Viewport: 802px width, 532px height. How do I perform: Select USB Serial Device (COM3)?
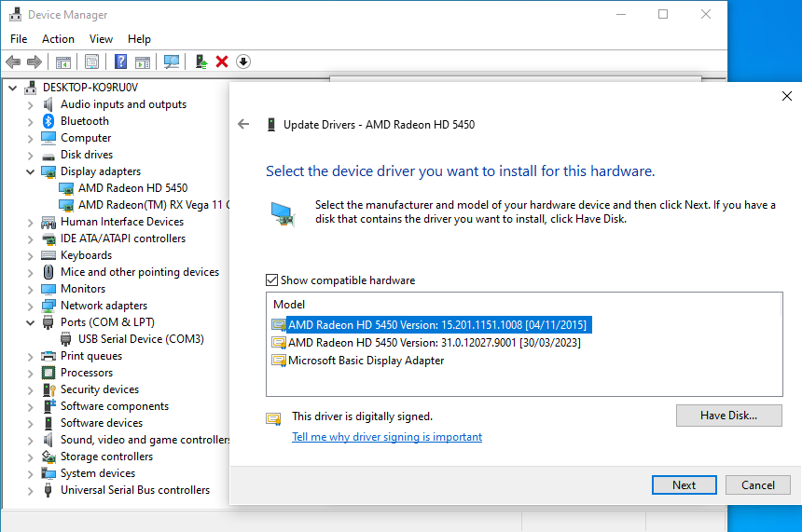pos(141,339)
